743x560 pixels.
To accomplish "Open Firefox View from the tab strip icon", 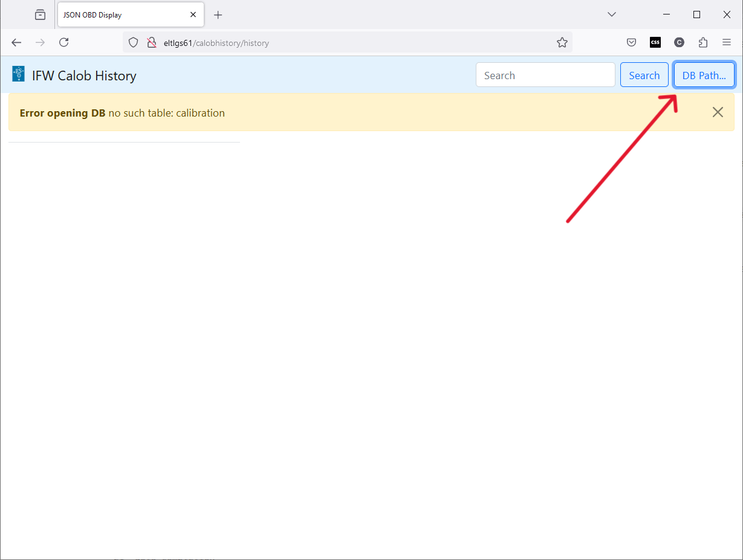I will tap(40, 14).
